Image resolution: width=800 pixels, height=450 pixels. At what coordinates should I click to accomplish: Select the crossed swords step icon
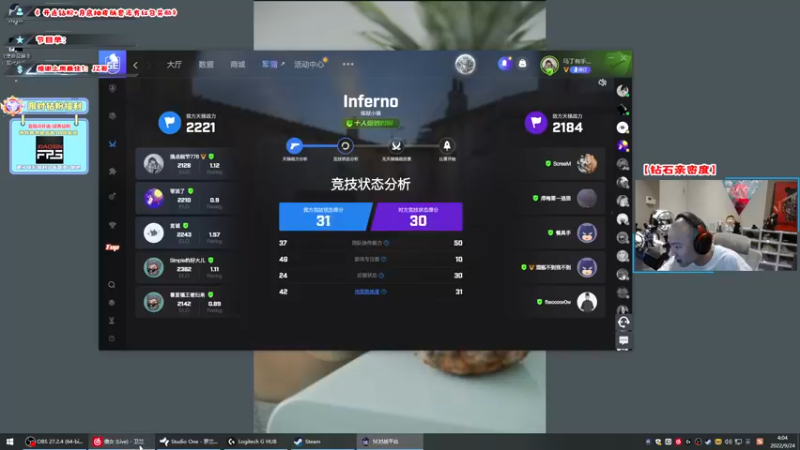pyautogui.click(x=396, y=146)
